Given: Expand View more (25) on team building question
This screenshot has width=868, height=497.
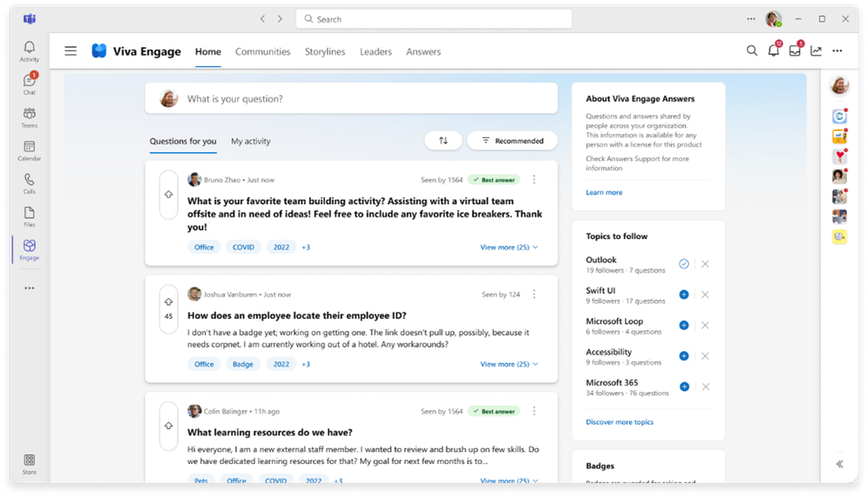Looking at the screenshot, I should pyautogui.click(x=509, y=248).
